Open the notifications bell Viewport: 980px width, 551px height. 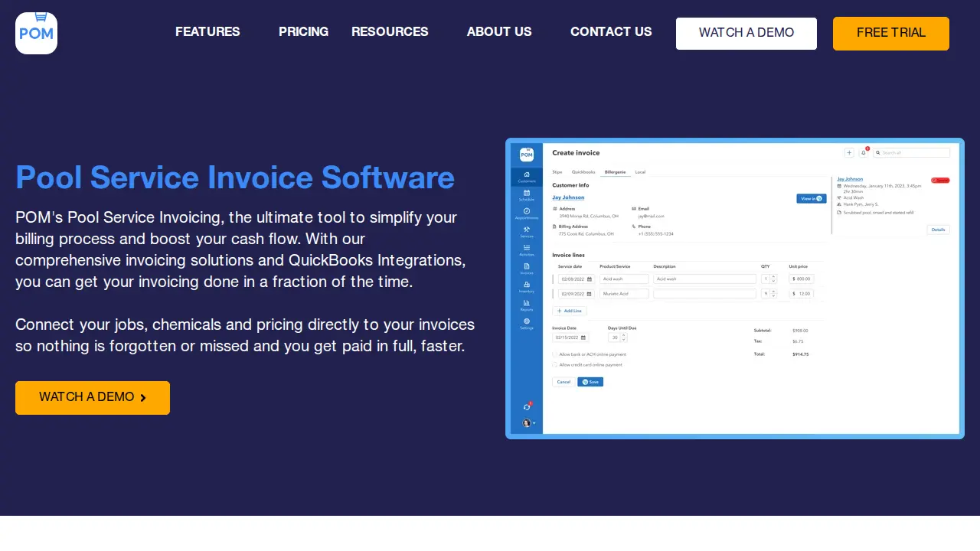(864, 153)
